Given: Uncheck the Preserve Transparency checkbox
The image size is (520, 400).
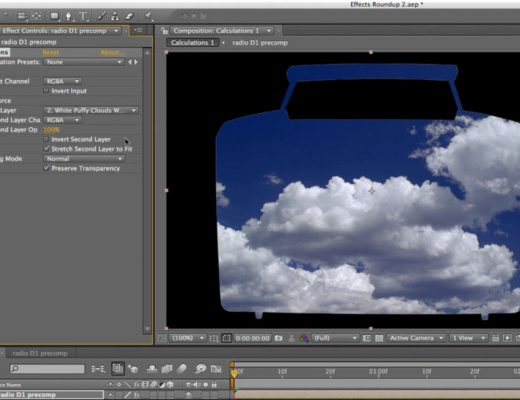Looking at the screenshot, I should tap(46, 168).
